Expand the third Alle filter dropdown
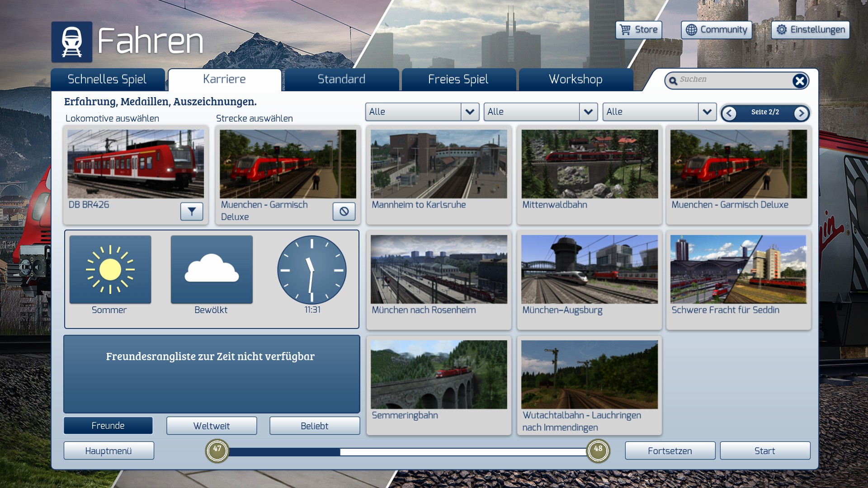Viewport: 868px width, 488px height. point(707,112)
